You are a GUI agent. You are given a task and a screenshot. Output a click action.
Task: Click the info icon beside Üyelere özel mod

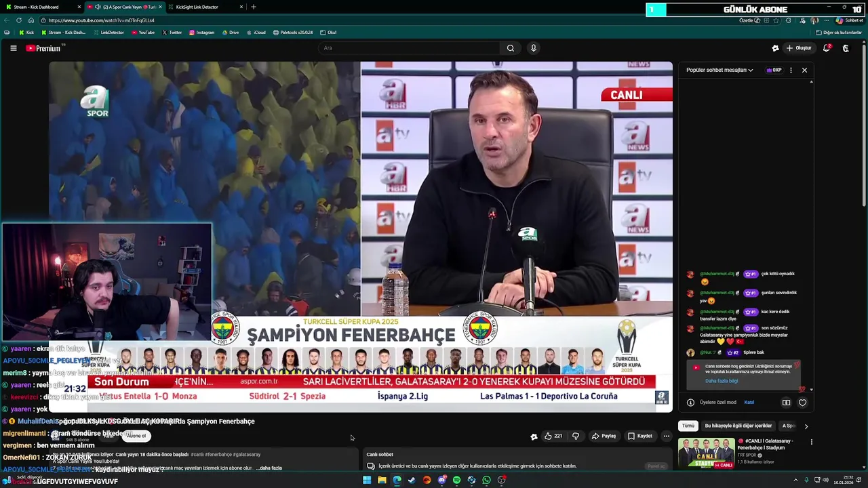coord(690,403)
